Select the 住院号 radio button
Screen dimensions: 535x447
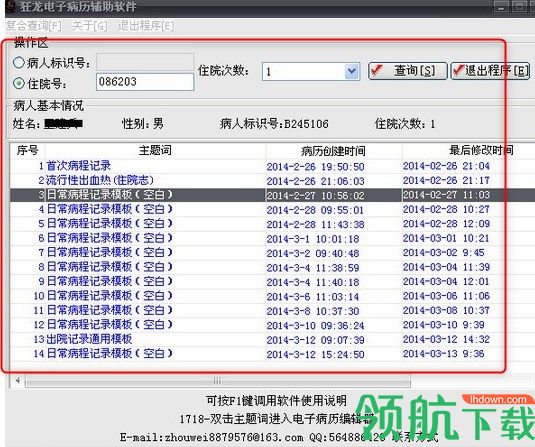pos(18,83)
